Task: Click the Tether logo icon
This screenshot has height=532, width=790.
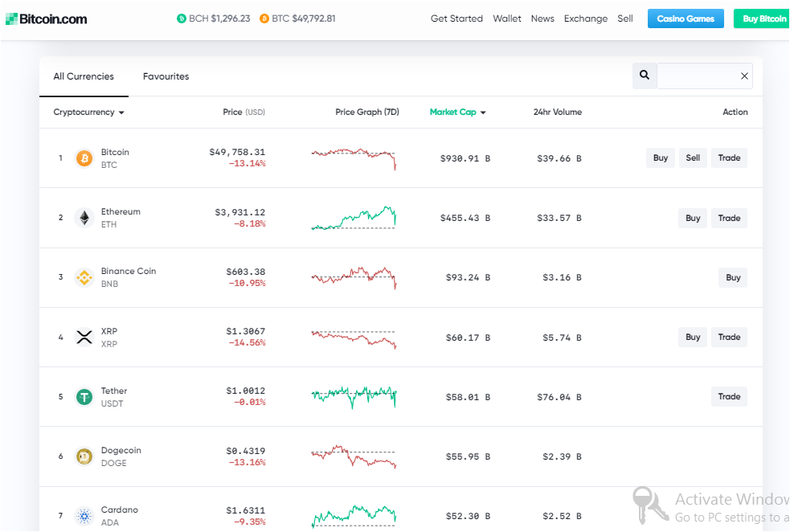Action: [84, 396]
